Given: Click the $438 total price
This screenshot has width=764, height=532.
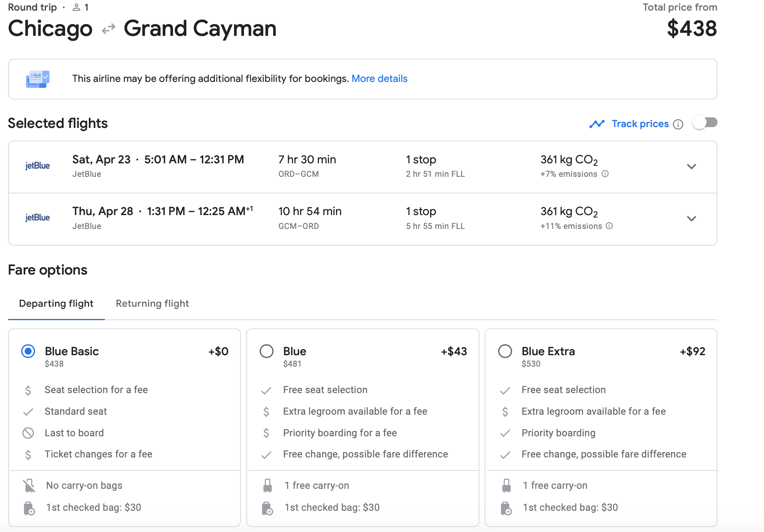Looking at the screenshot, I should (x=691, y=29).
